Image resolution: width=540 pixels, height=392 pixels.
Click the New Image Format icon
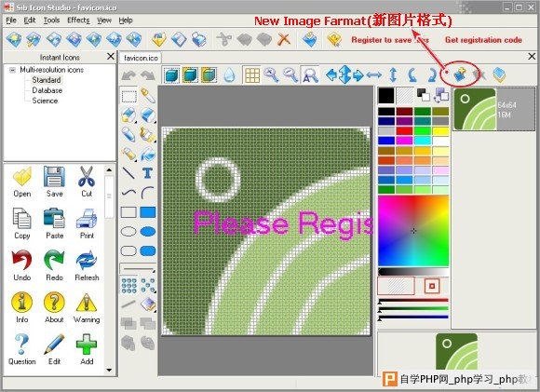(x=461, y=74)
